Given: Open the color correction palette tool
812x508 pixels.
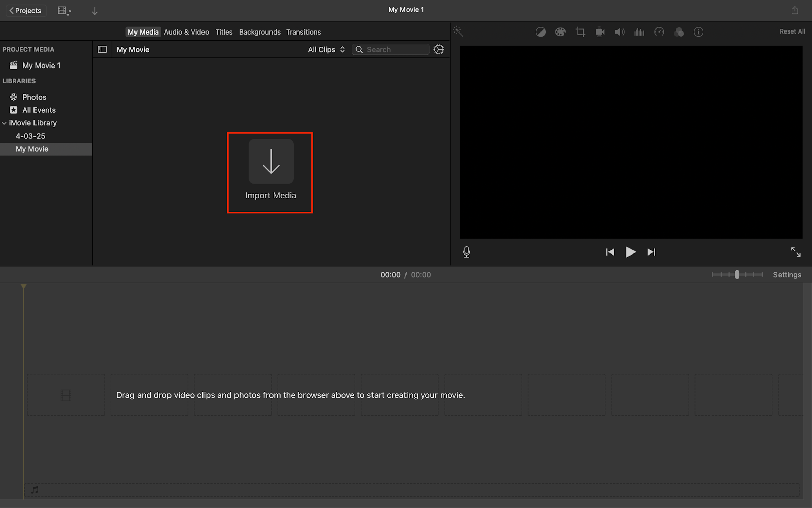Looking at the screenshot, I should pyautogui.click(x=560, y=32).
